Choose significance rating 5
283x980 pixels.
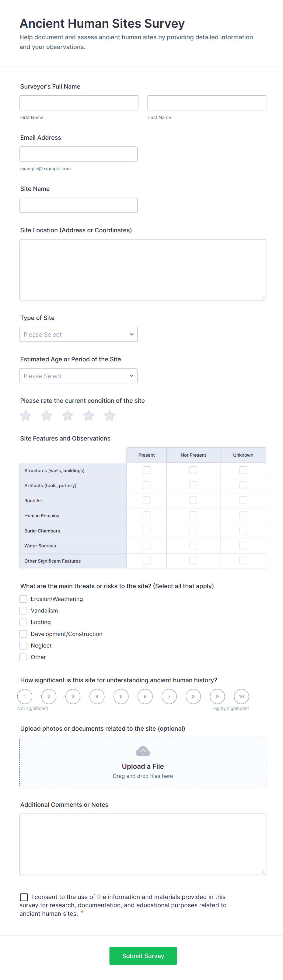click(x=121, y=697)
